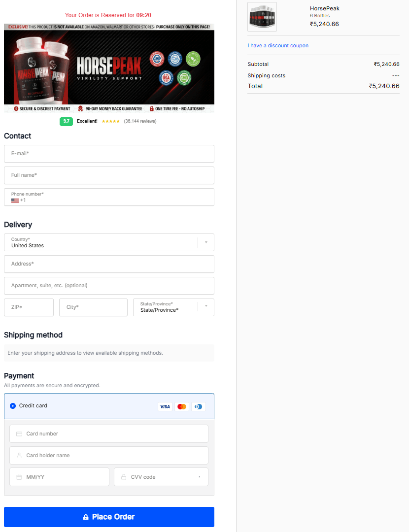Click the US flag phone code icon
The height and width of the screenshot is (532, 409).
(x=15, y=200)
